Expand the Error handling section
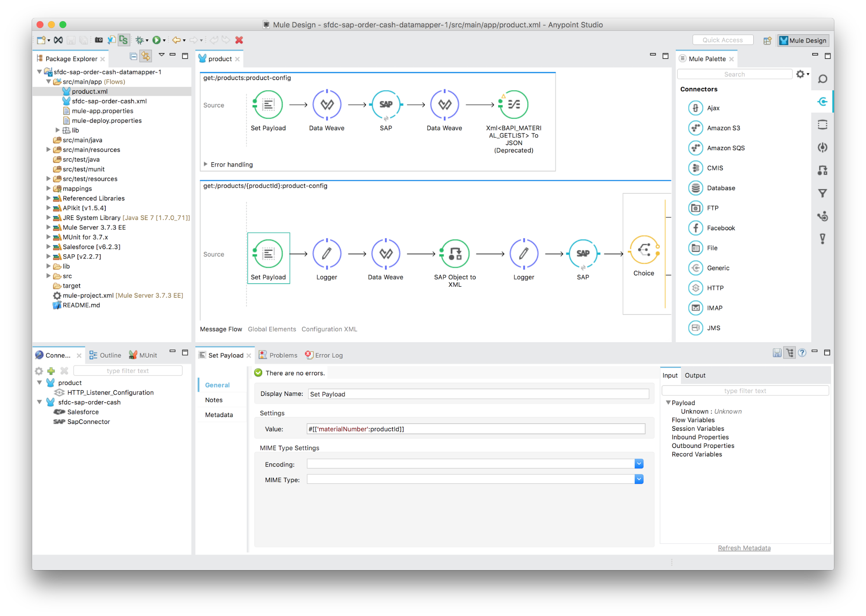Screen dimensions: 866x616 (206, 164)
